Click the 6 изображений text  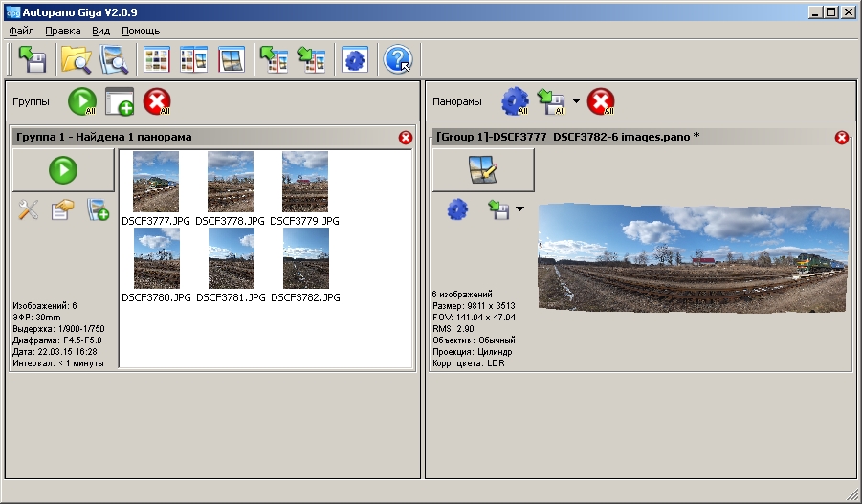[x=462, y=294]
